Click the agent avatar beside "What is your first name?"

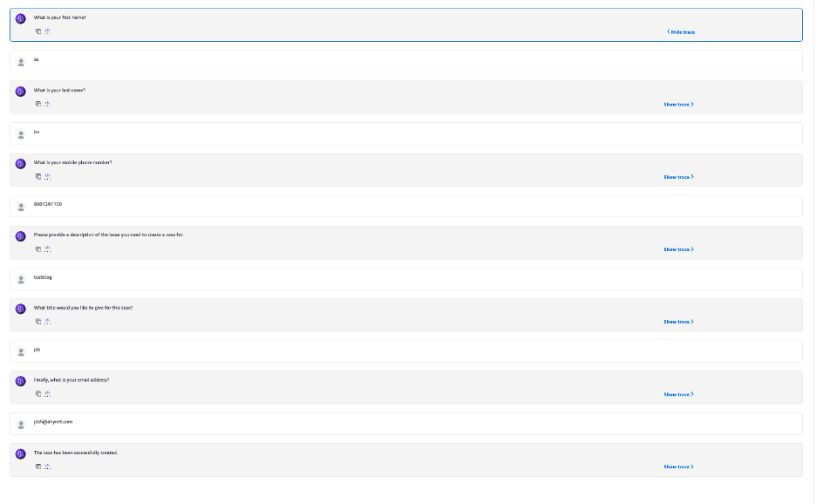coord(20,18)
